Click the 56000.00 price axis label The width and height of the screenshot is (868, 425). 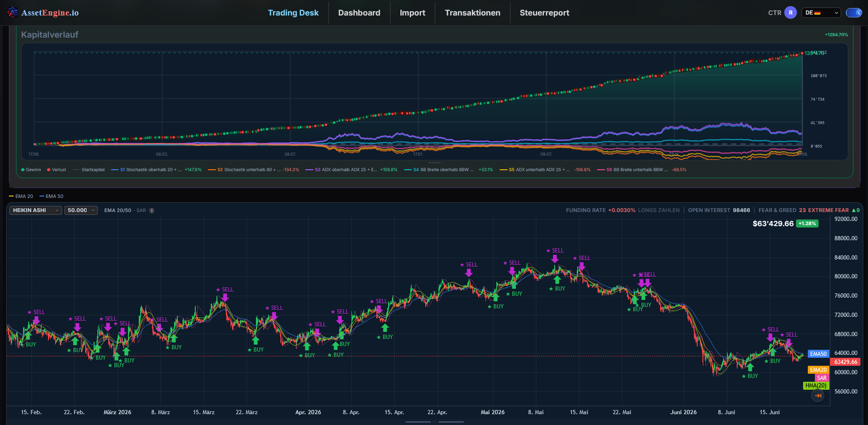(x=846, y=392)
